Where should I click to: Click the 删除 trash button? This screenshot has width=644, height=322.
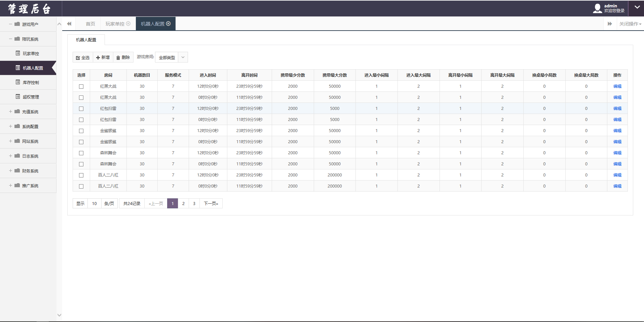pos(123,57)
